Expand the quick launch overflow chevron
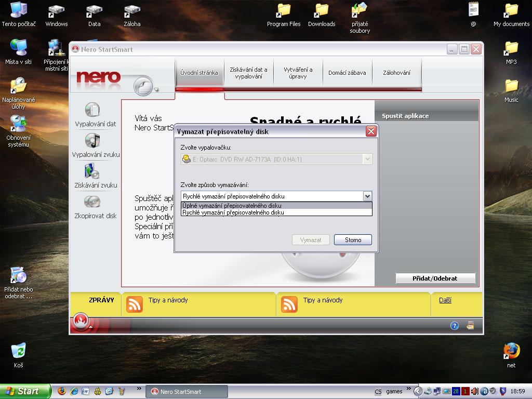Screen dimensions: 532x399 139,389
